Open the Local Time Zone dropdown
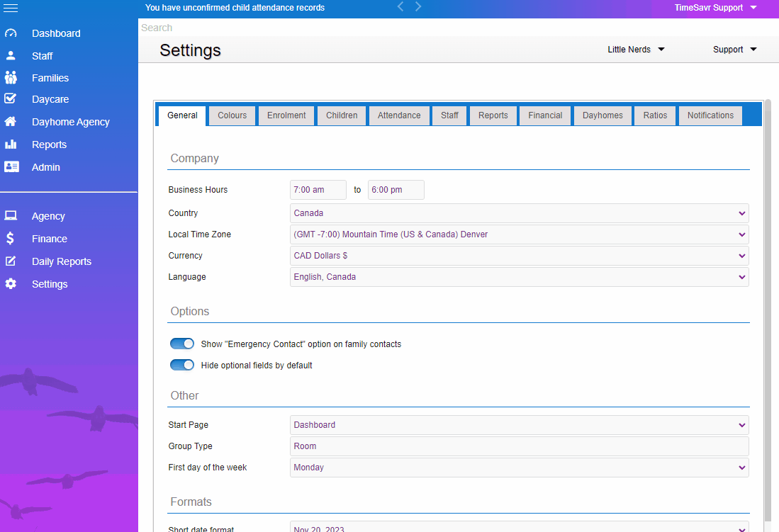779x532 pixels. tap(519, 234)
